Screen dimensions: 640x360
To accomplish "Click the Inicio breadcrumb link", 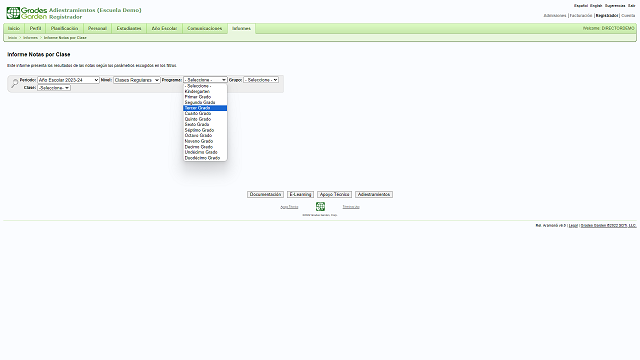I will pos(13,38).
